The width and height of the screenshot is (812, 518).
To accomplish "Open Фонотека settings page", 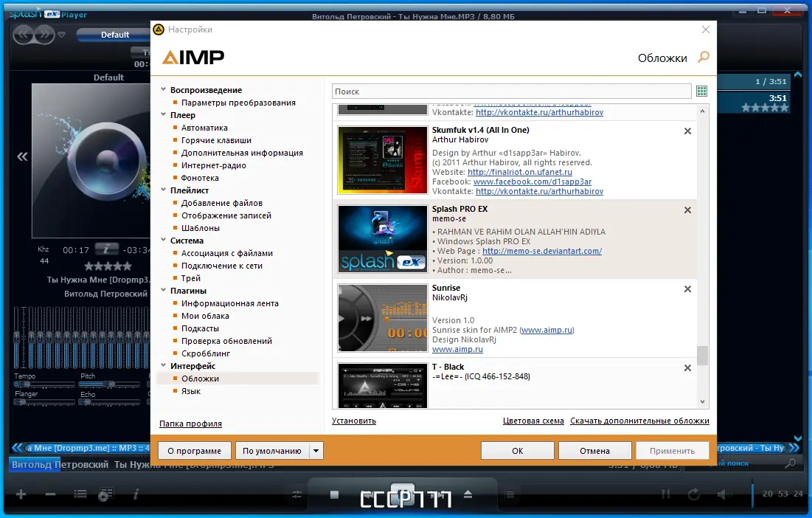I will coord(200,178).
